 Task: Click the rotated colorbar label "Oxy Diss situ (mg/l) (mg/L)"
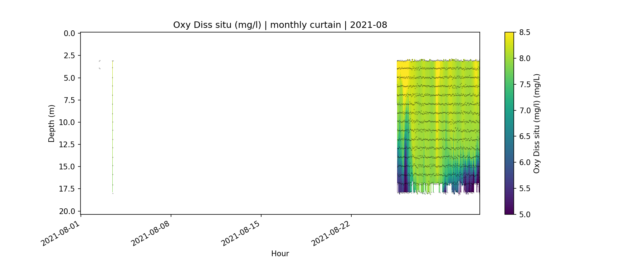point(537,123)
